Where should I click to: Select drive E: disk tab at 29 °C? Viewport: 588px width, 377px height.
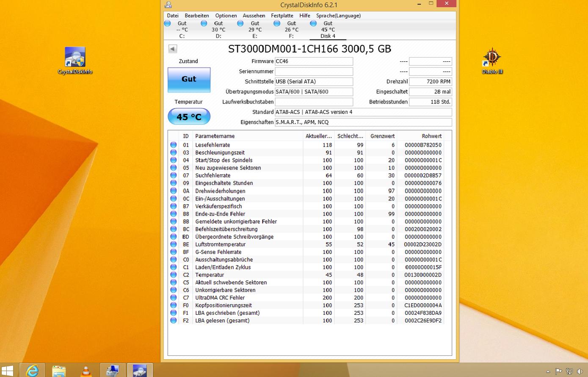click(255, 30)
